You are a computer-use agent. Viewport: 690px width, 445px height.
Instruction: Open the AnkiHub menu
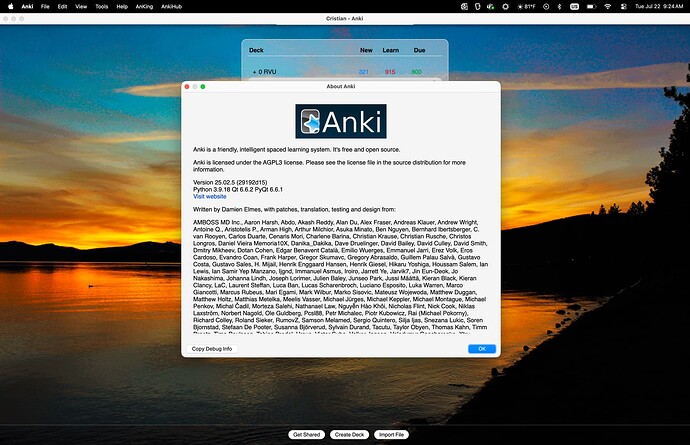pyautogui.click(x=171, y=7)
